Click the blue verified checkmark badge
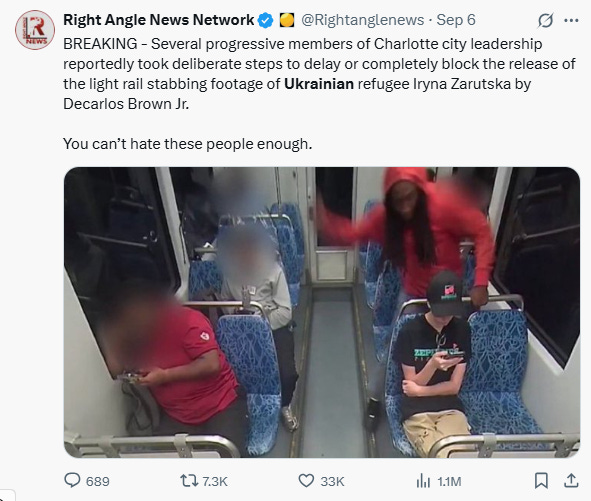The width and height of the screenshot is (591, 501). point(266,20)
